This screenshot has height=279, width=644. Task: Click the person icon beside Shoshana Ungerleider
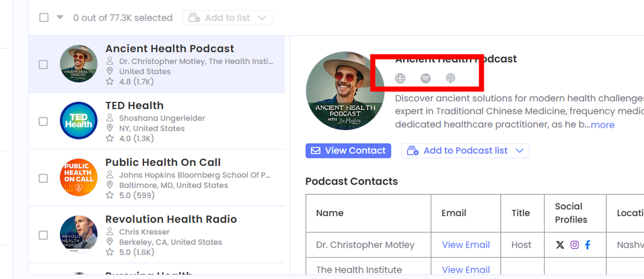click(x=109, y=118)
